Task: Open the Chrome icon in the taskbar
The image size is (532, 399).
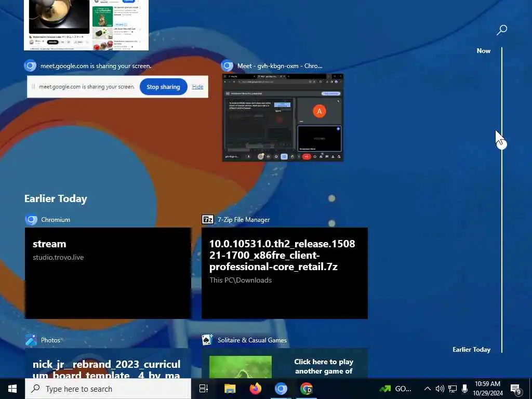Action: (x=307, y=389)
